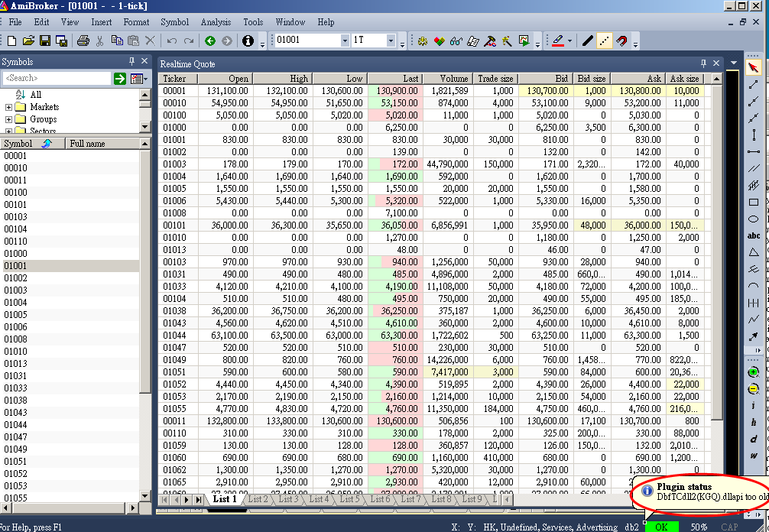
Task: Click the Copy icon
Action: click(x=117, y=41)
